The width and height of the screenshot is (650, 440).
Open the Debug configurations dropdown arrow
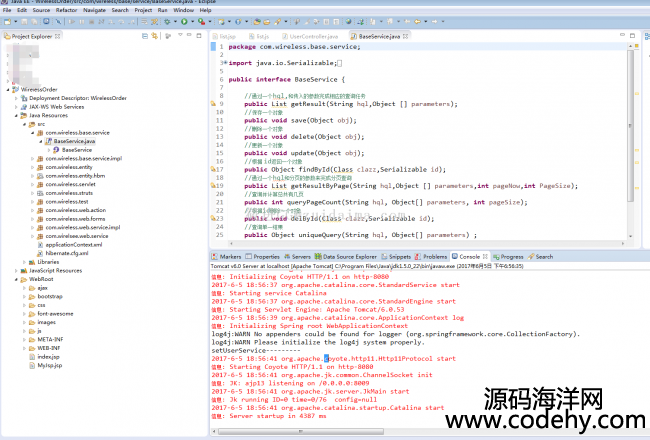(x=175, y=22)
